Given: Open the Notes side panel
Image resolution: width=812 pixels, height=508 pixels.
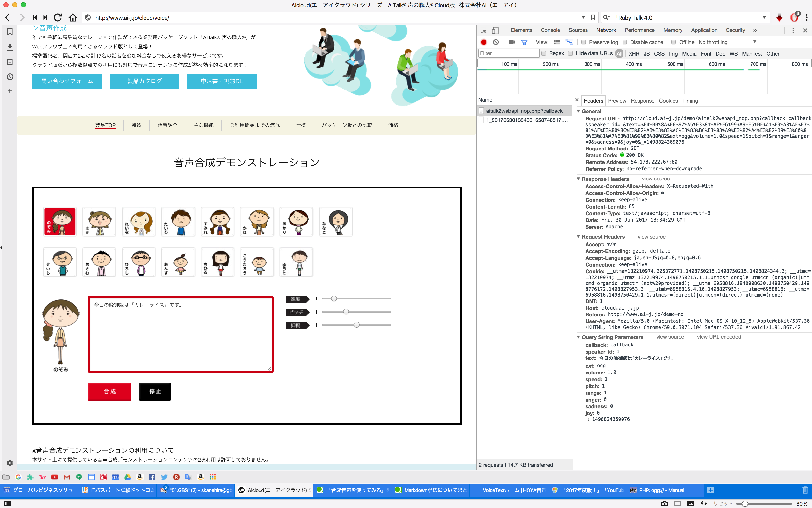Looking at the screenshot, I should pos(10,62).
